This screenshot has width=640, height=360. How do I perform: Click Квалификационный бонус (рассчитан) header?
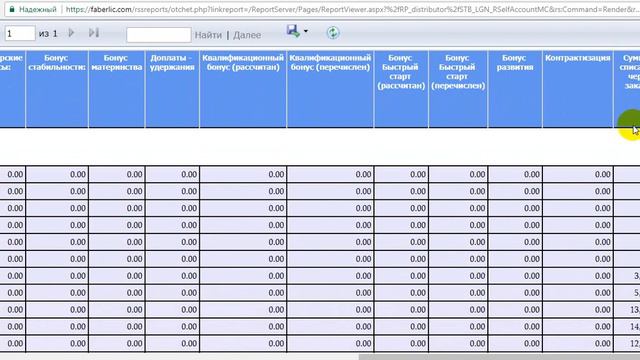click(x=243, y=89)
